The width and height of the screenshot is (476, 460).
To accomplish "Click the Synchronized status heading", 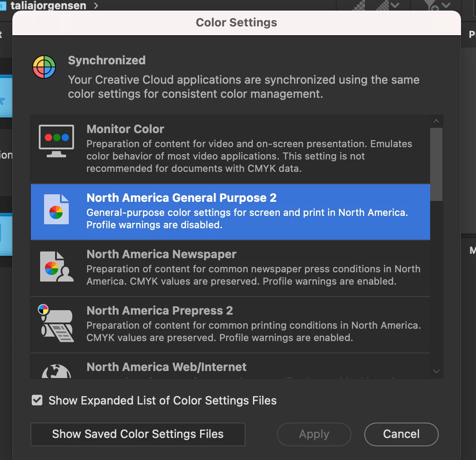I will 107,60.
